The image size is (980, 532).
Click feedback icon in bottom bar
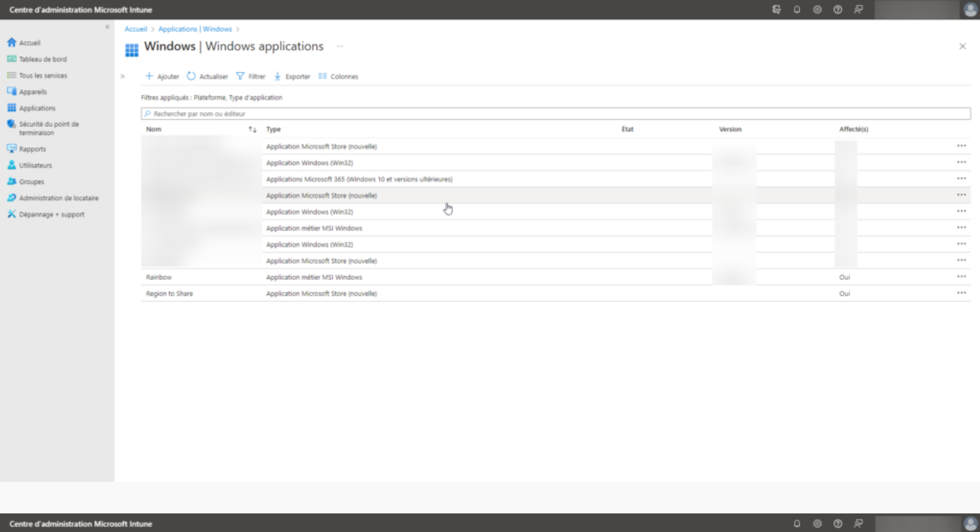tap(859, 524)
